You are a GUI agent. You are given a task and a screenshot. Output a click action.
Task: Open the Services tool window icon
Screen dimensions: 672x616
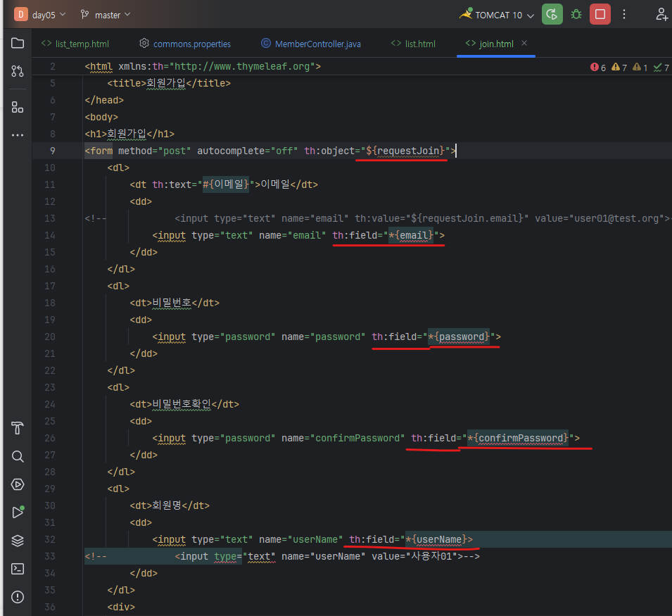coord(18,484)
